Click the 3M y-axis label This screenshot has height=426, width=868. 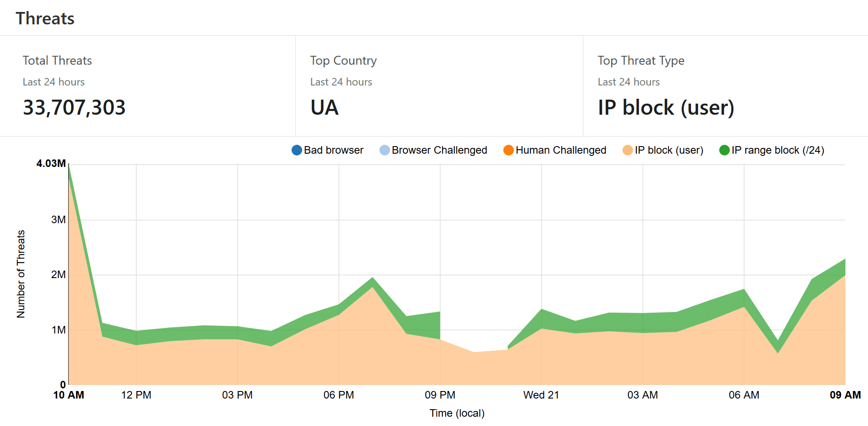coord(58,220)
